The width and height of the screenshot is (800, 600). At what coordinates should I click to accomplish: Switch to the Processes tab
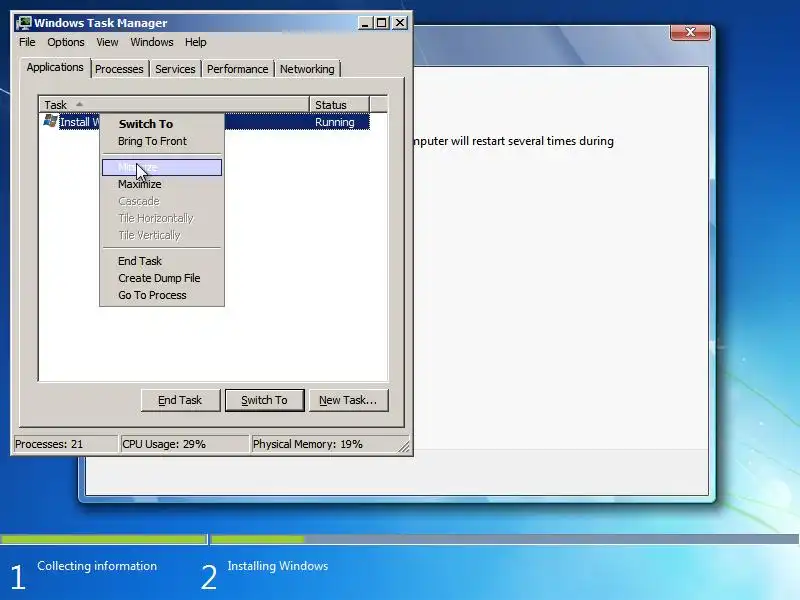pos(119,69)
